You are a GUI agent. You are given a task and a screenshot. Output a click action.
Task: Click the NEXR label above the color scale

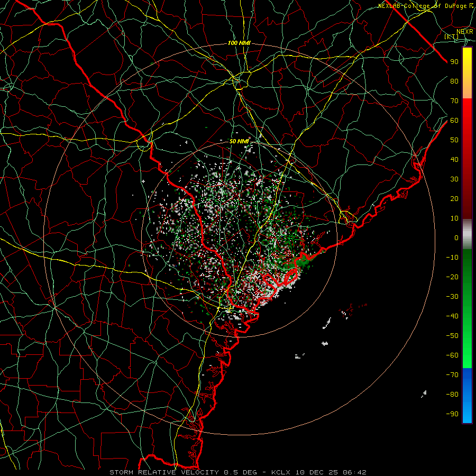coord(464,32)
